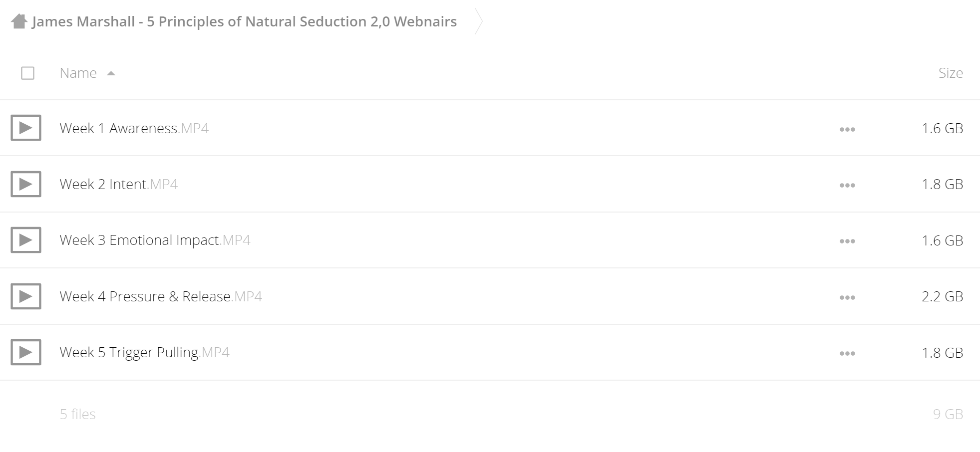This screenshot has height=452, width=980.
Task: Click video icon for Week 4 Pressure & Release
Action: 26,296
